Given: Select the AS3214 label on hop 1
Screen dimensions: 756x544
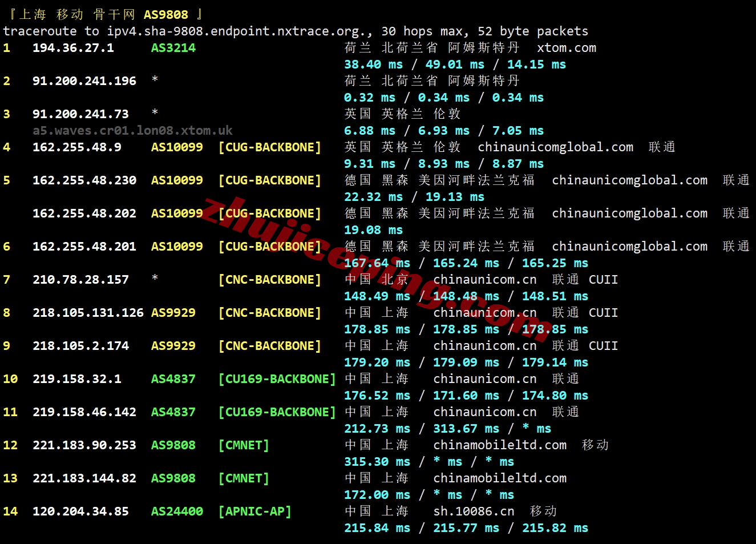Looking at the screenshot, I should (173, 48).
